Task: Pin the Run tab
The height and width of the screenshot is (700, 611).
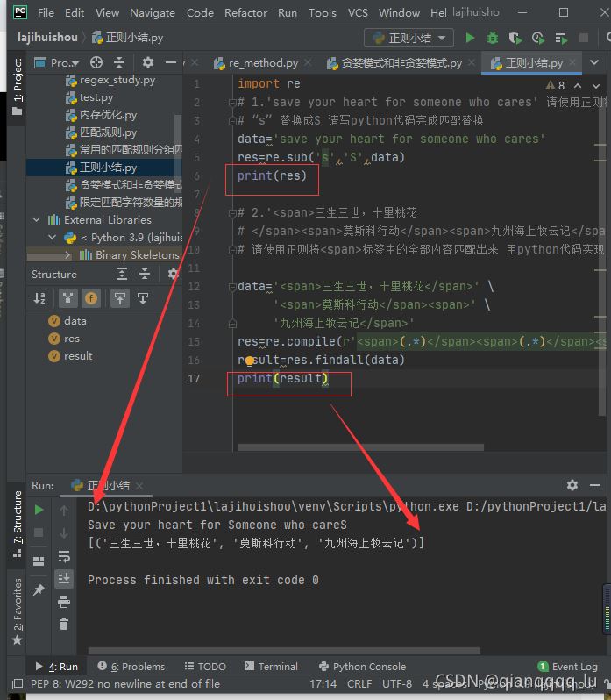Action: pos(39,589)
